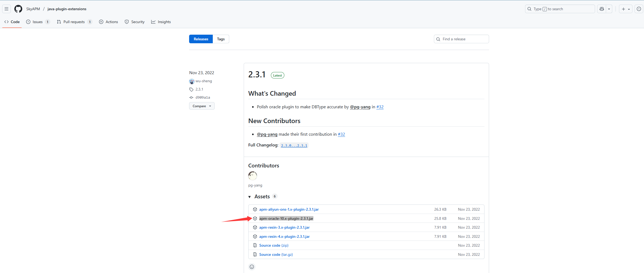Go to GitHub homepage via Octocat logo
Viewport: 644px width, 273px height.
tap(18, 9)
